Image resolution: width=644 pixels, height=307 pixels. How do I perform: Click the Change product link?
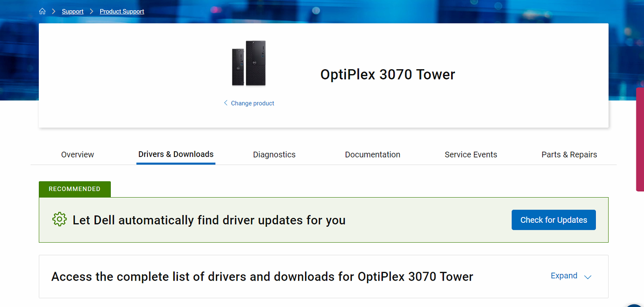(x=249, y=103)
